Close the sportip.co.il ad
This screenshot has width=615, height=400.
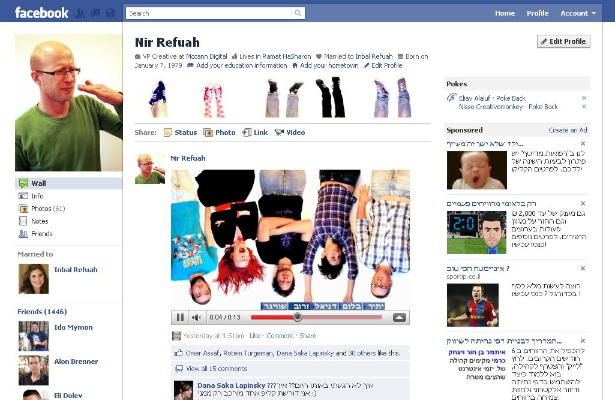(583, 268)
